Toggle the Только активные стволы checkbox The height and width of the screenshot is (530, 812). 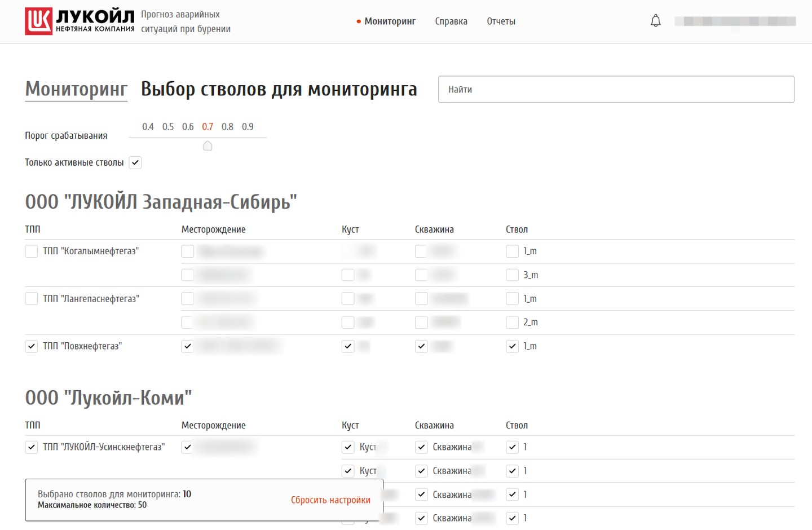pos(135,162)
